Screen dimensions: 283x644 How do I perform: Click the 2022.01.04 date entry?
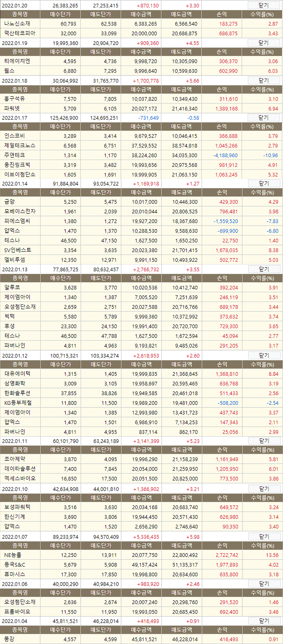(15, 621)
